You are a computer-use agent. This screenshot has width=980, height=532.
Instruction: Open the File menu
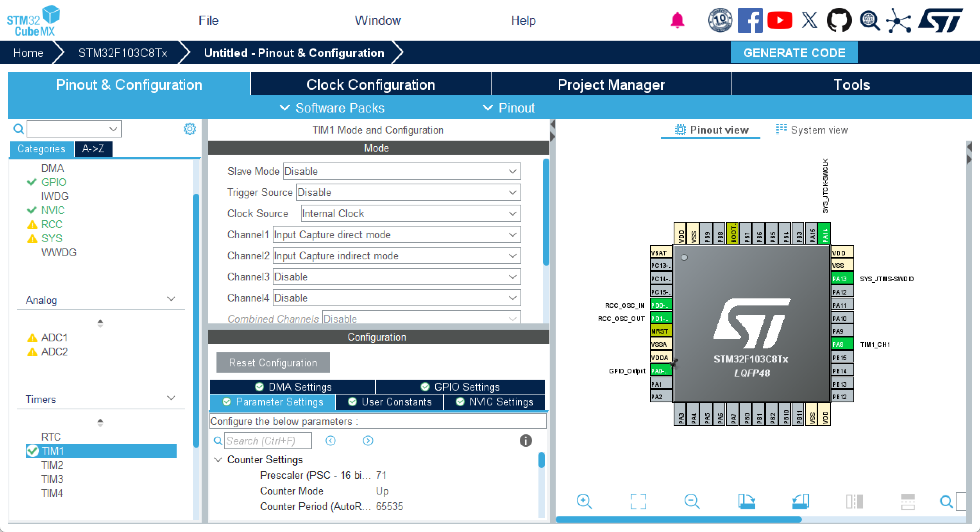pos(209,20)
